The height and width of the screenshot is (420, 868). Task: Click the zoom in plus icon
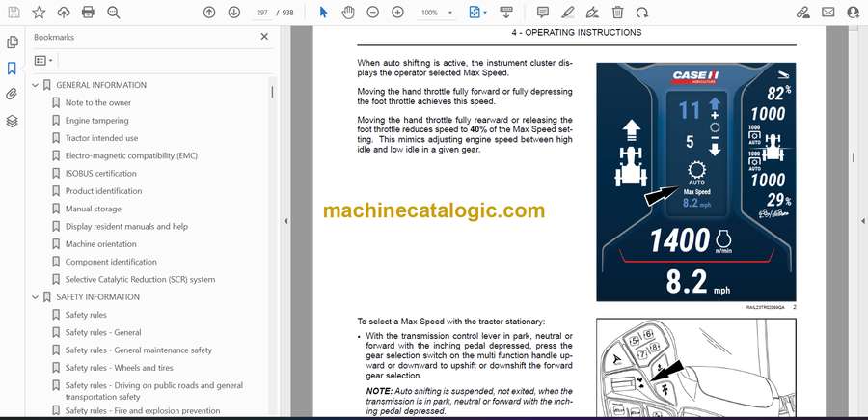click(396, 13)
